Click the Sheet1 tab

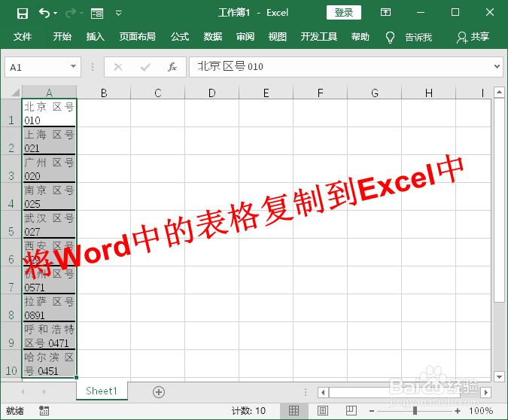102,391
